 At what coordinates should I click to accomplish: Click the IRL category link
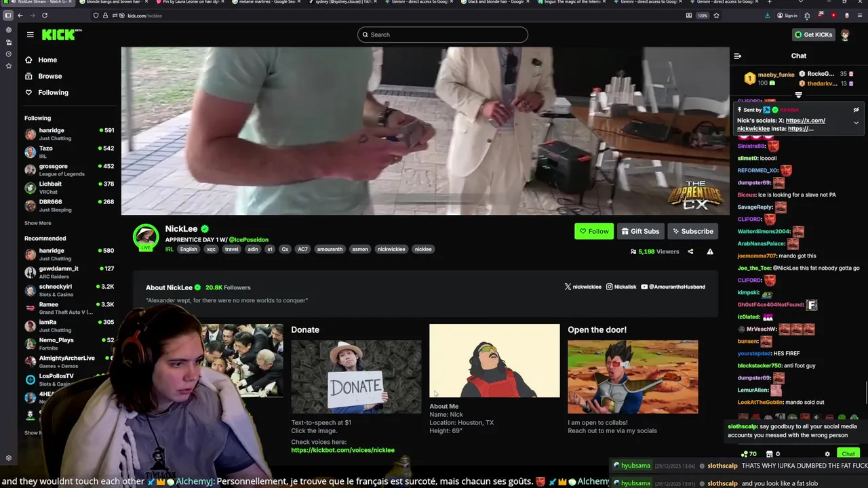click(x=169, y=249)
